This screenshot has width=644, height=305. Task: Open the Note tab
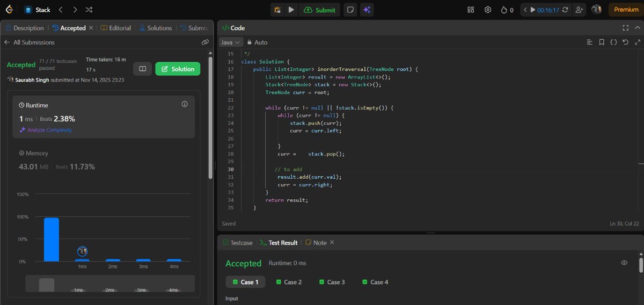pyautogui.click(x=316, y=243)
